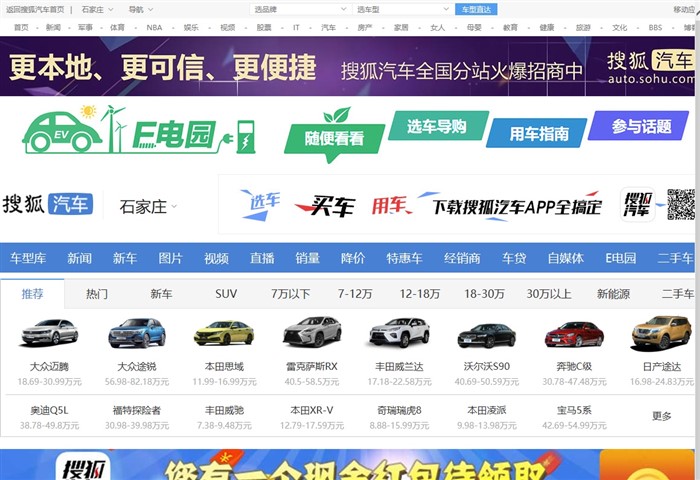Select the 推荐 tab
Image resolution: width=700 pixels, height=480 pixels.
click(x=33, y=294)
